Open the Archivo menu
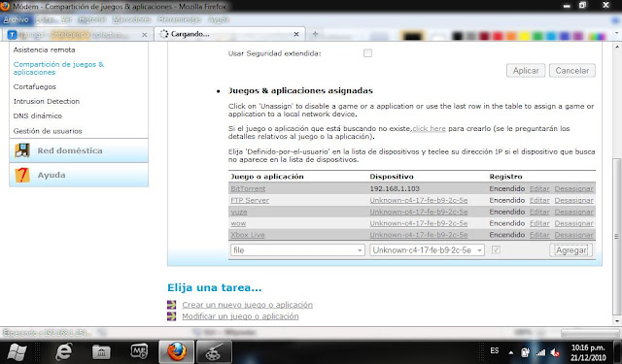The width and height of the screenshot is (622, 364). click(x=16, y=19)
